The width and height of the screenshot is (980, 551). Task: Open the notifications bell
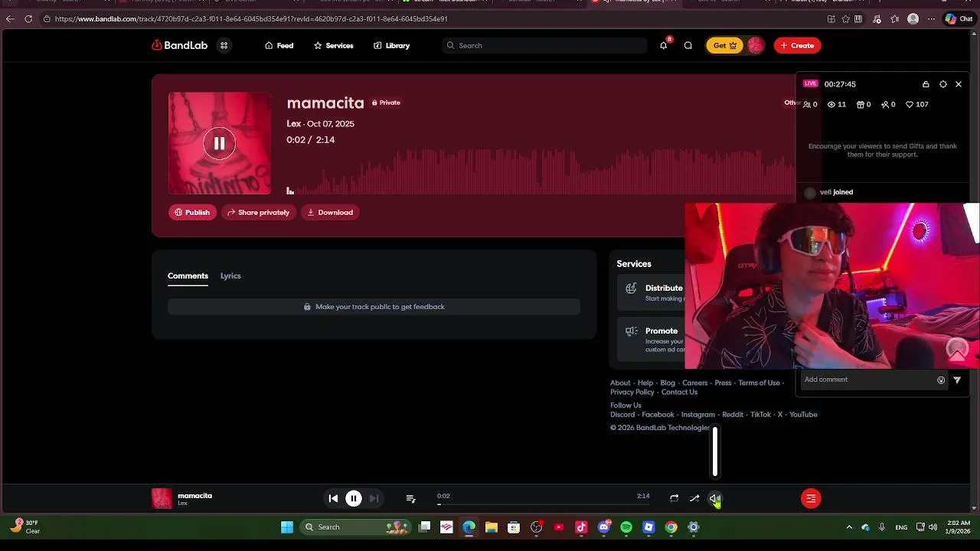[664, 45]
